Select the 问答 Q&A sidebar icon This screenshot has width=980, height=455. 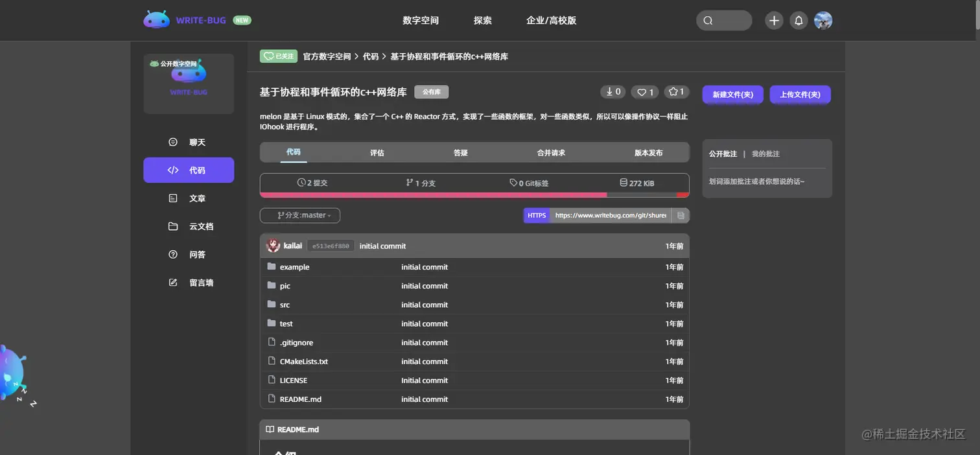(x=171, y=254)
